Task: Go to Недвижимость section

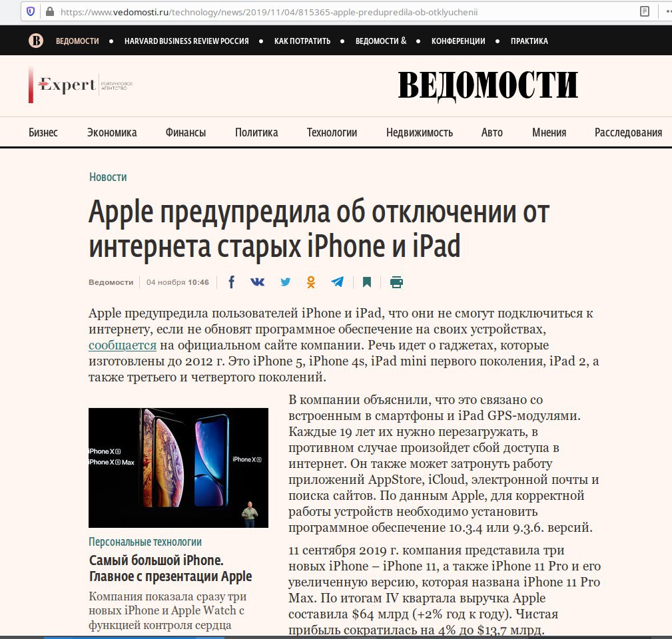Action: [419, 132]
